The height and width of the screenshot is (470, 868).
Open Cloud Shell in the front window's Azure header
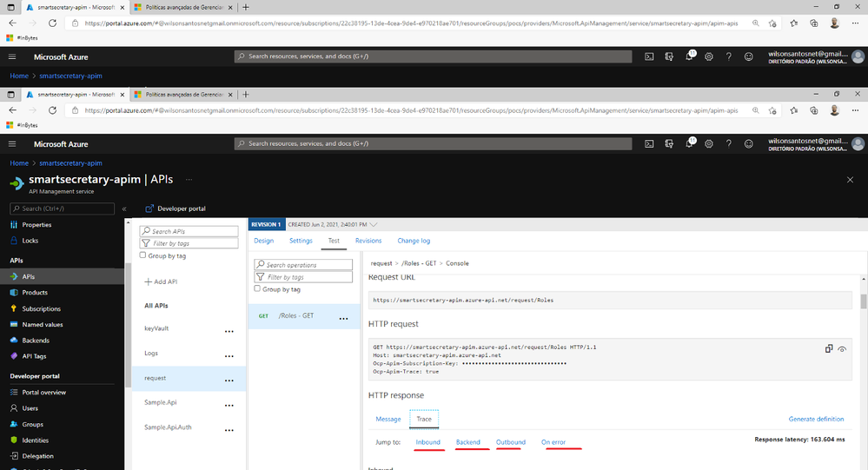649,144
